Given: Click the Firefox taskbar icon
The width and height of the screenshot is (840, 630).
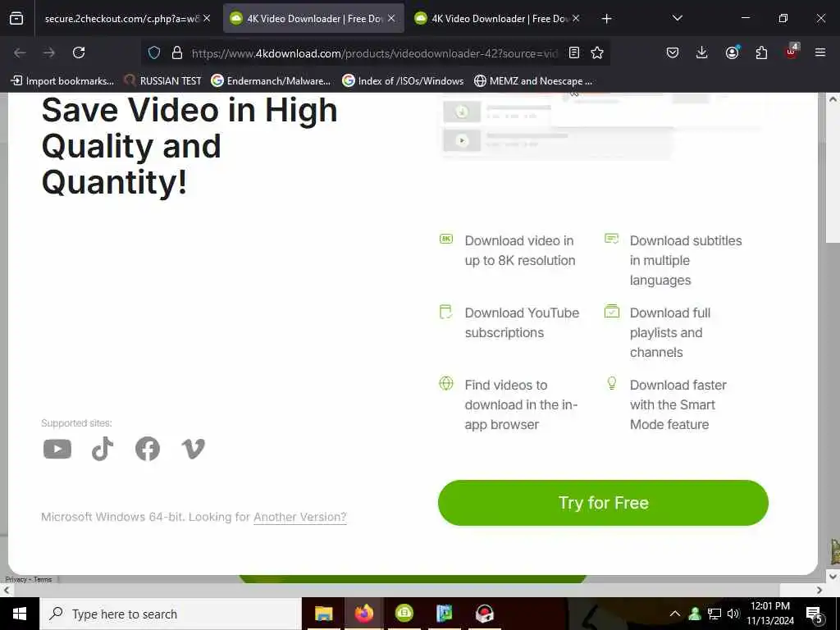Looking at the screenshot, I should [x=363, y=614].
